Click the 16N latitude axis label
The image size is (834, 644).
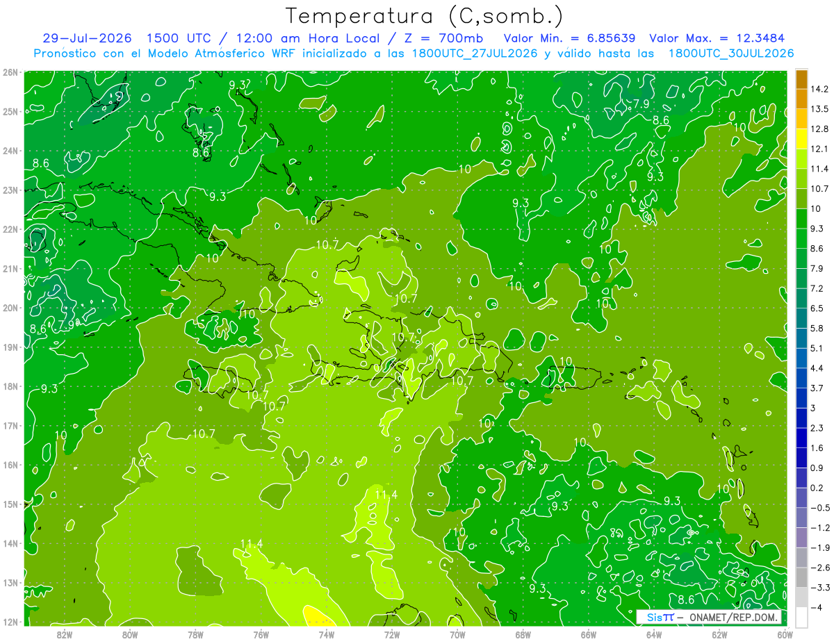[x=10, y=465]
